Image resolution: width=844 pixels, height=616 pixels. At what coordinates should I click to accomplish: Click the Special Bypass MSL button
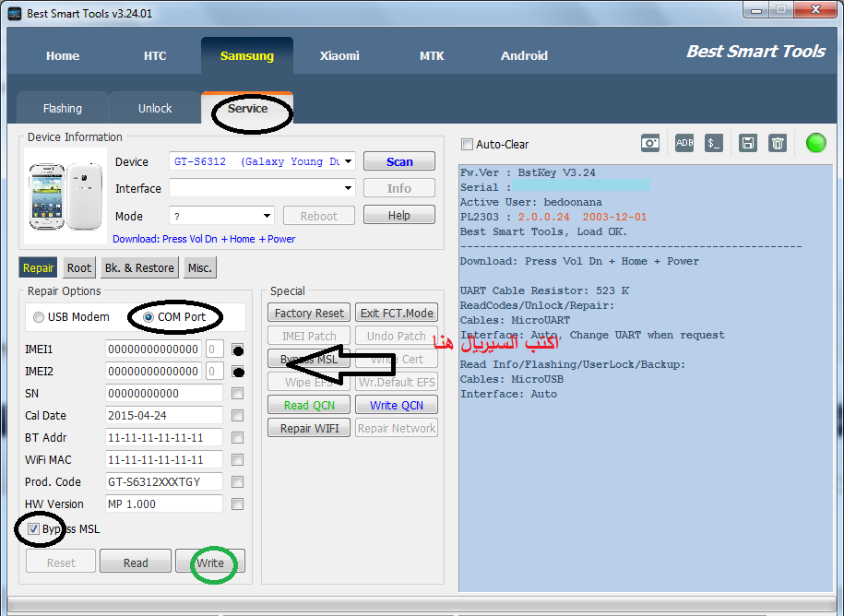(x=309, y=359)
